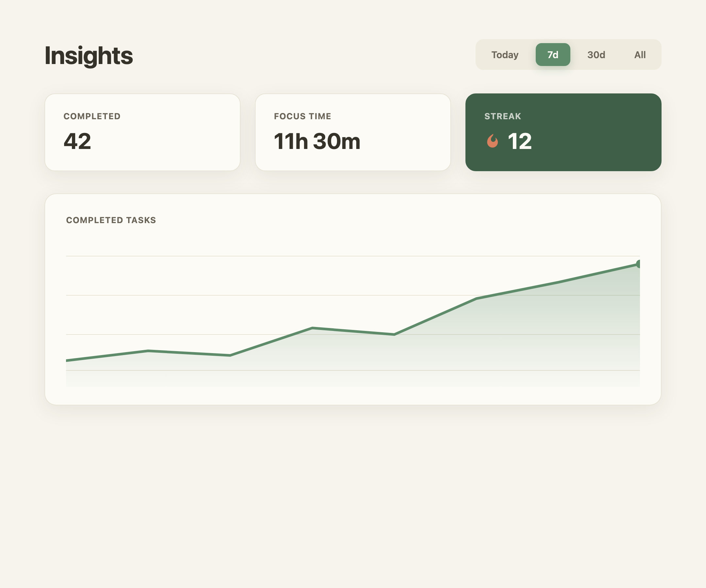
Task: Show All time data
Action: tap(640, 55)
